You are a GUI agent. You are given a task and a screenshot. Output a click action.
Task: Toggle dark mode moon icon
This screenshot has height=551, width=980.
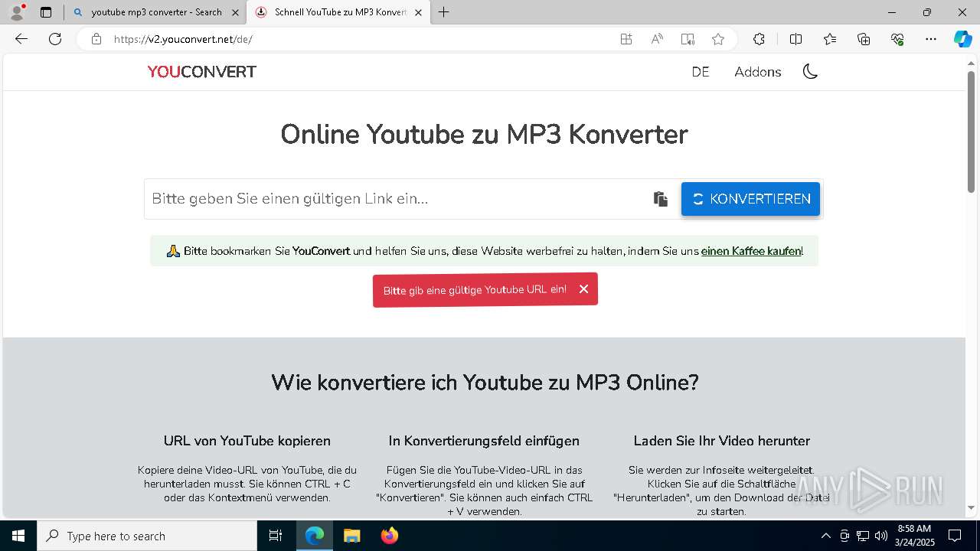[x=810, y=72]
